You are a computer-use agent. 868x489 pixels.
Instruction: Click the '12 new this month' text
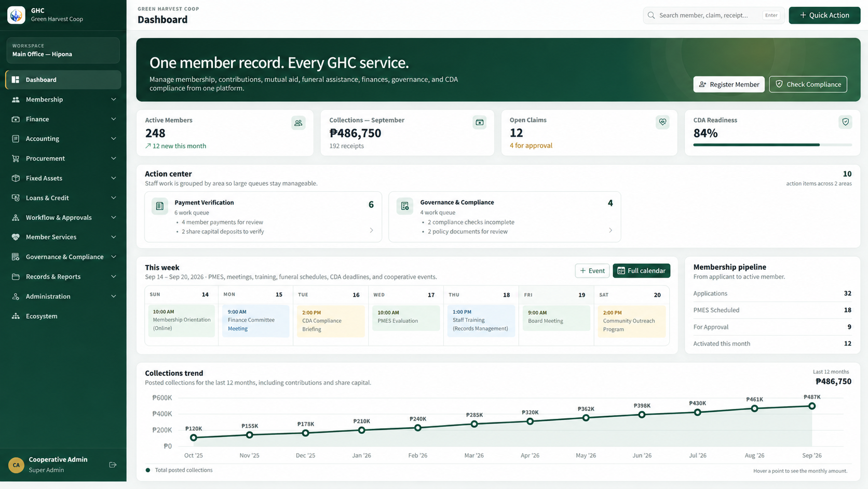coord(176,146)
